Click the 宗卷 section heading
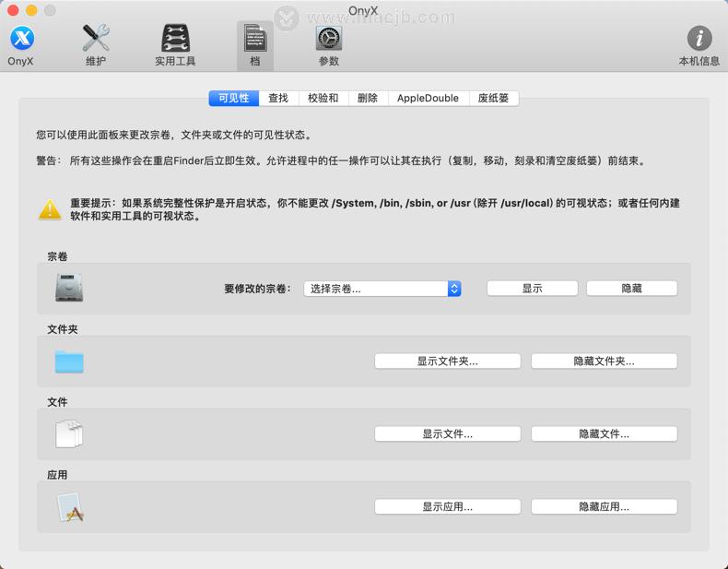Screen dimensions: 728x569 pyautogui.click(x=57, y=256)
